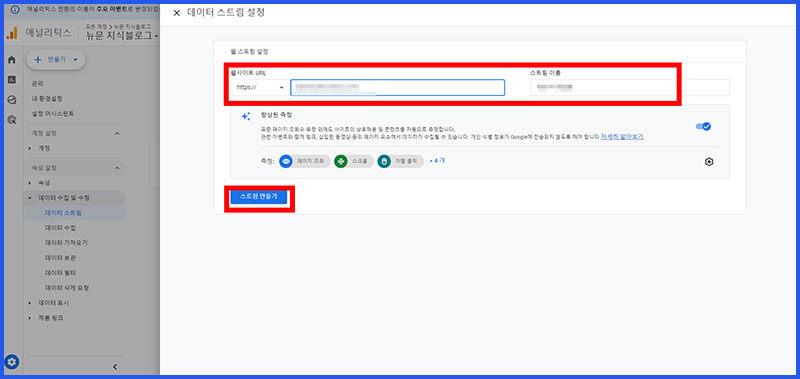
Task: Collapse the sidebar with the chevron arrow
Action: [115, 367]
